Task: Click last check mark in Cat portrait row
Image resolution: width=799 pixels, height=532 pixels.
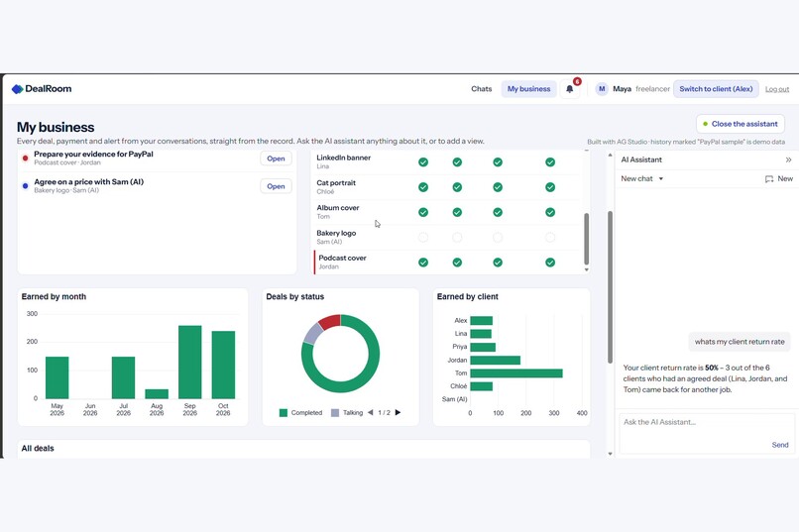Action: 550,187
